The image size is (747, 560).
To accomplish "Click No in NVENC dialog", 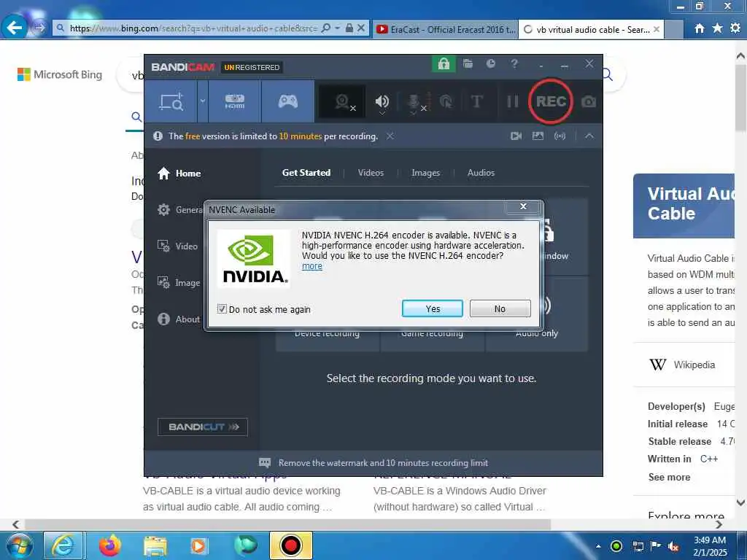I will tap(500, 308).
